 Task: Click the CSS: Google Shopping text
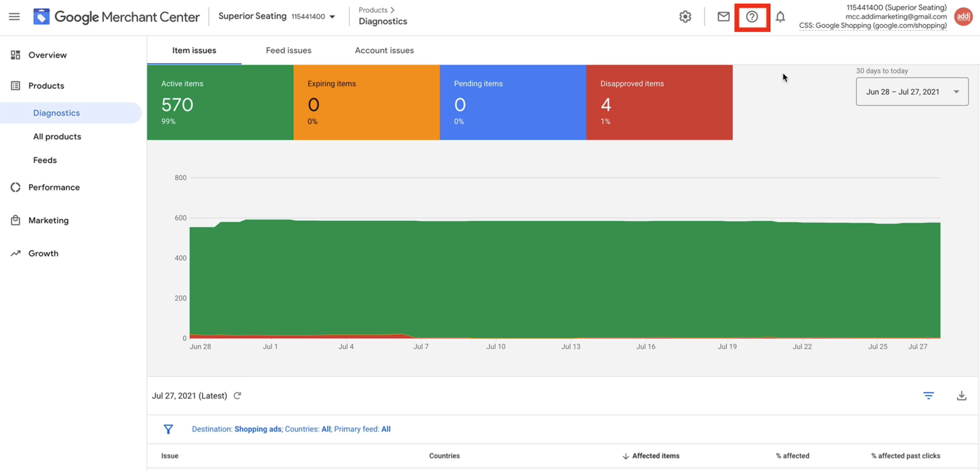coord(873,25)
